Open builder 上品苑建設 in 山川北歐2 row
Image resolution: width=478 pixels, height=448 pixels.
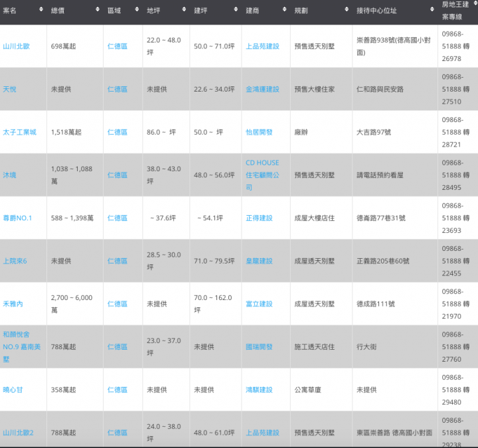point(262,433)
